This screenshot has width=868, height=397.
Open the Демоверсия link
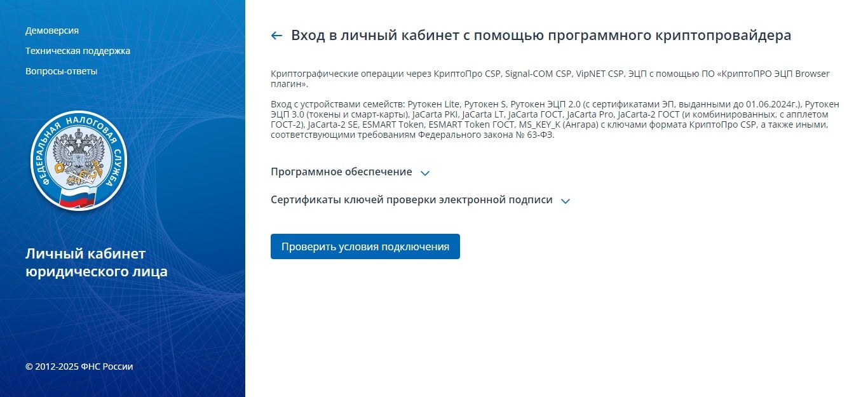(52, 30)
